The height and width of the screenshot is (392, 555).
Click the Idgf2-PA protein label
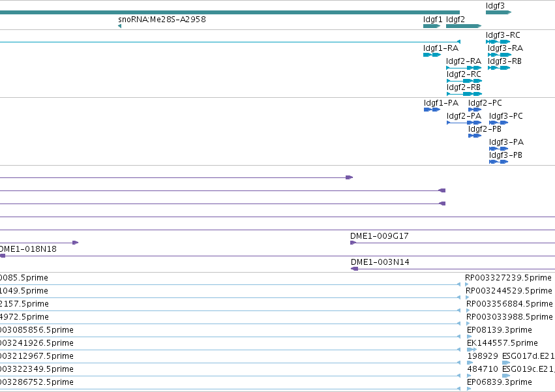tap(464, 116)
